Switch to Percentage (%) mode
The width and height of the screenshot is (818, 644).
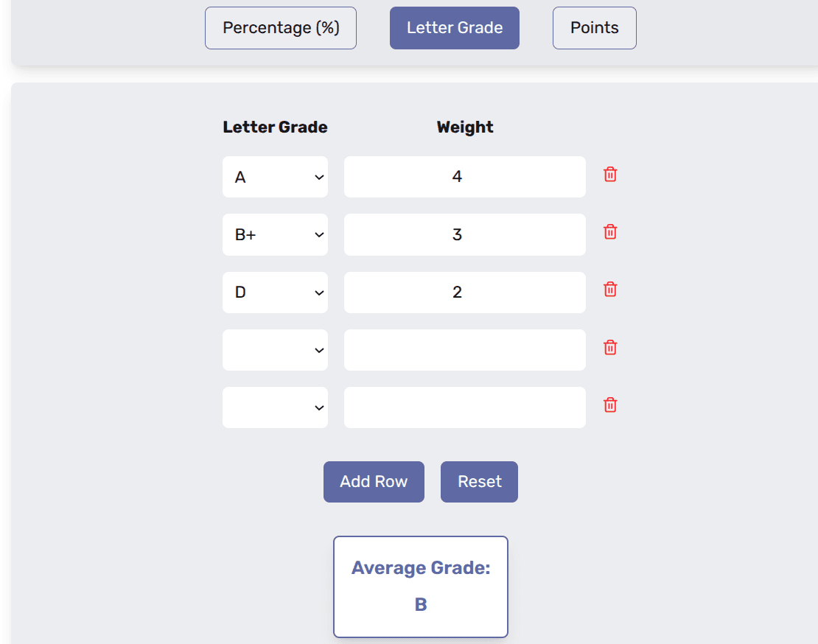point(280,27)
